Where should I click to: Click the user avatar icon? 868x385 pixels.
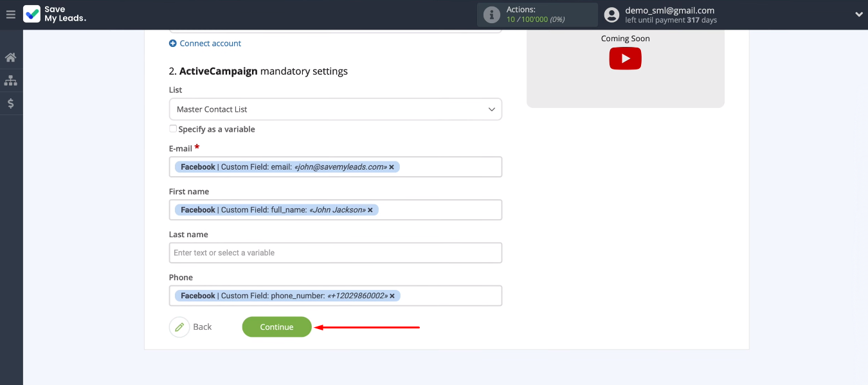point(611,14)
